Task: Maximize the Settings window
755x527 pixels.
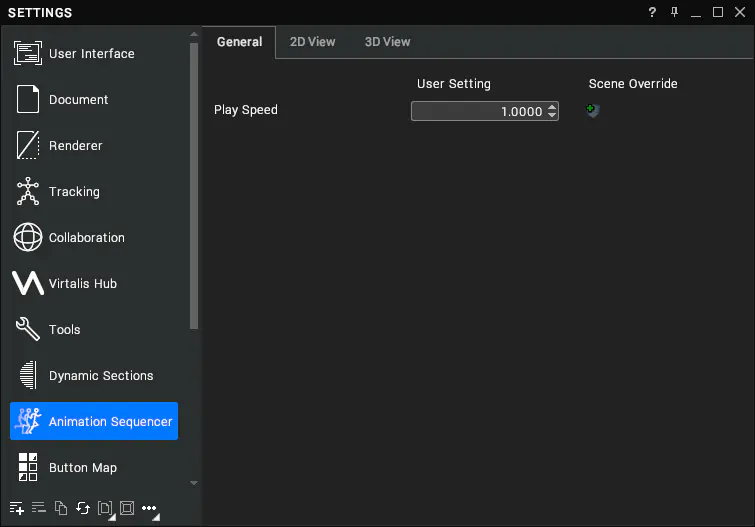Action: pyautogui.click(x=718, y=12)
